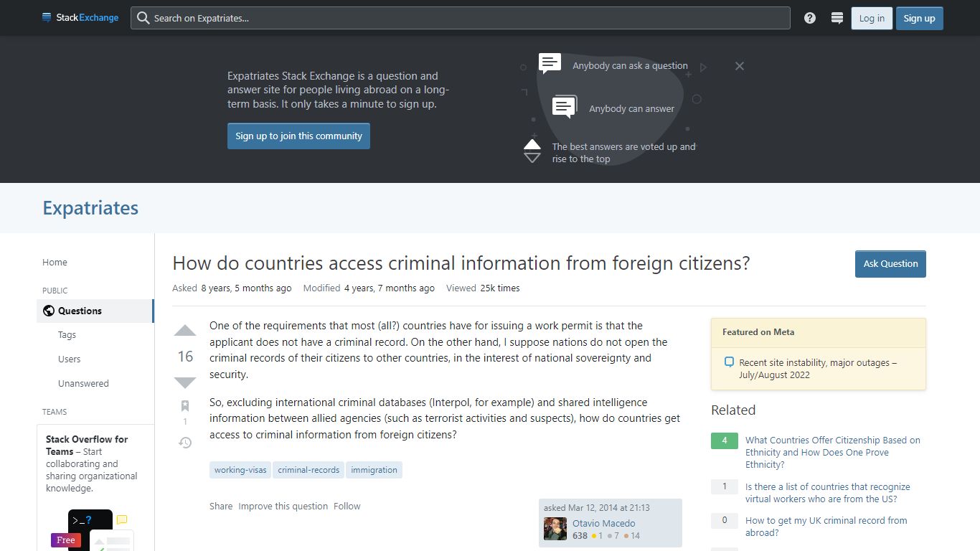Click the Anybody can answer icon
This screenshot has height=551, width=980.
point(565,107)
